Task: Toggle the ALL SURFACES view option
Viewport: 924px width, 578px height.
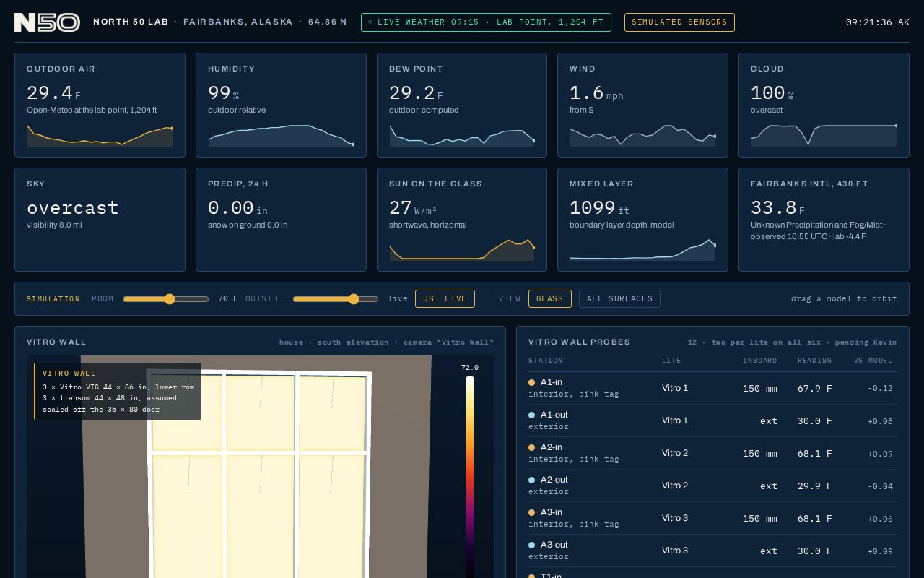Action: coord(619,299)
